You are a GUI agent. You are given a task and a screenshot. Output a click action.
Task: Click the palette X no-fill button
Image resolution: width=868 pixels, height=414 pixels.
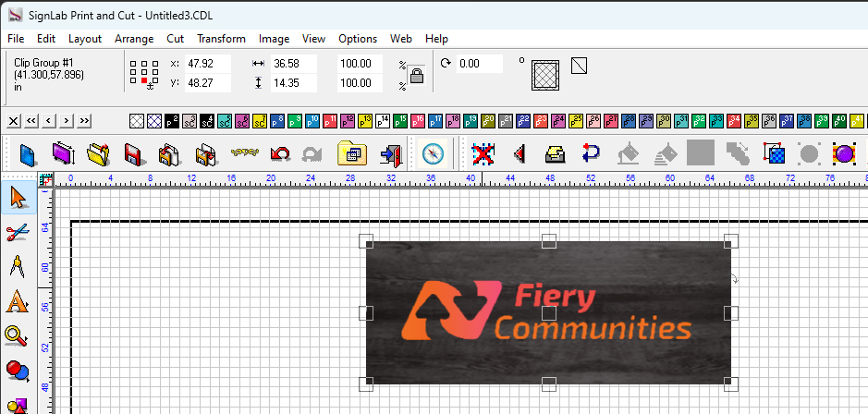point(14,121)
